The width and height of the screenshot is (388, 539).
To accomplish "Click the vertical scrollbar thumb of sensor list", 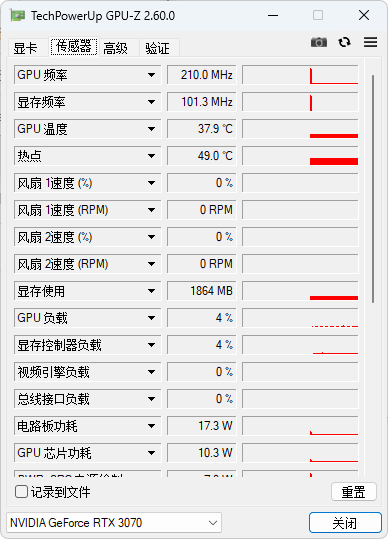I will point(373,189).
